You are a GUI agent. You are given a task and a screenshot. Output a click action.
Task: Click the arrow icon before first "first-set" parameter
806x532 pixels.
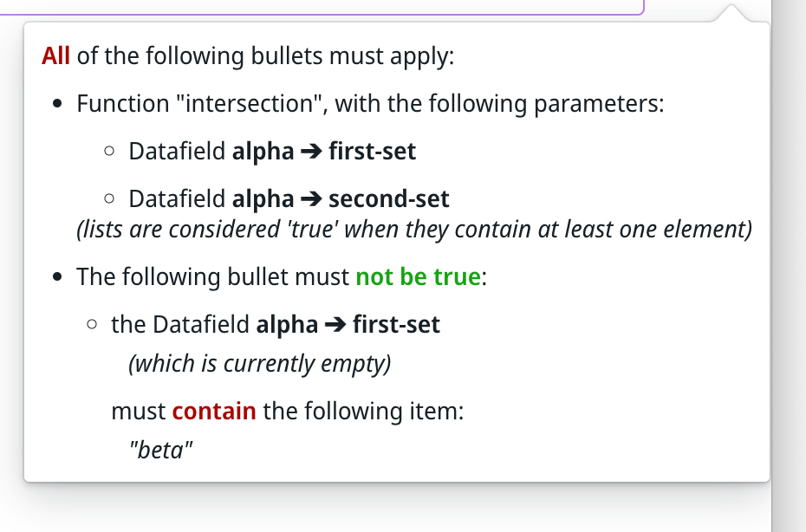coord(311,152)
